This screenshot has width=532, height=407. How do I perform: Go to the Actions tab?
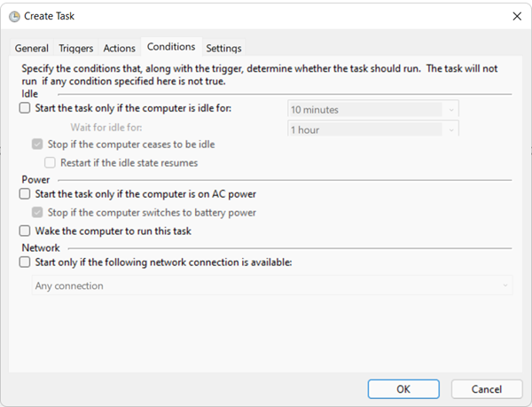(x=119, y=48)
